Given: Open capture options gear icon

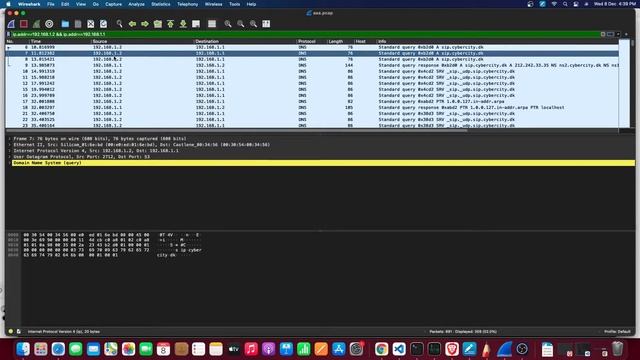Looking at the screenshot, I should [49, 24].
